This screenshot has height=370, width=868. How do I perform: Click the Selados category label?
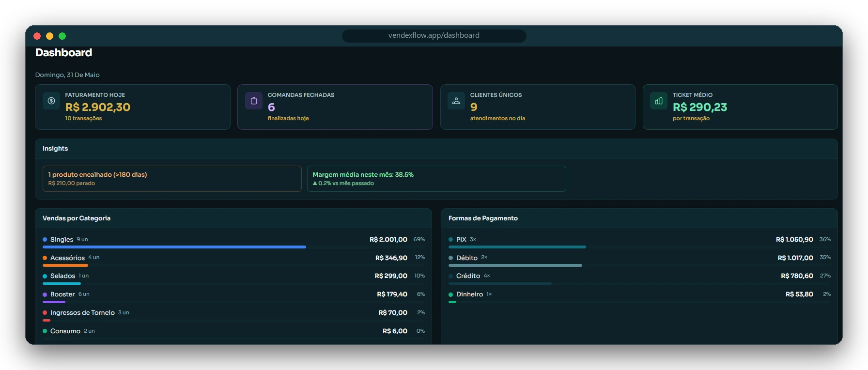click(x=62, y=276)
